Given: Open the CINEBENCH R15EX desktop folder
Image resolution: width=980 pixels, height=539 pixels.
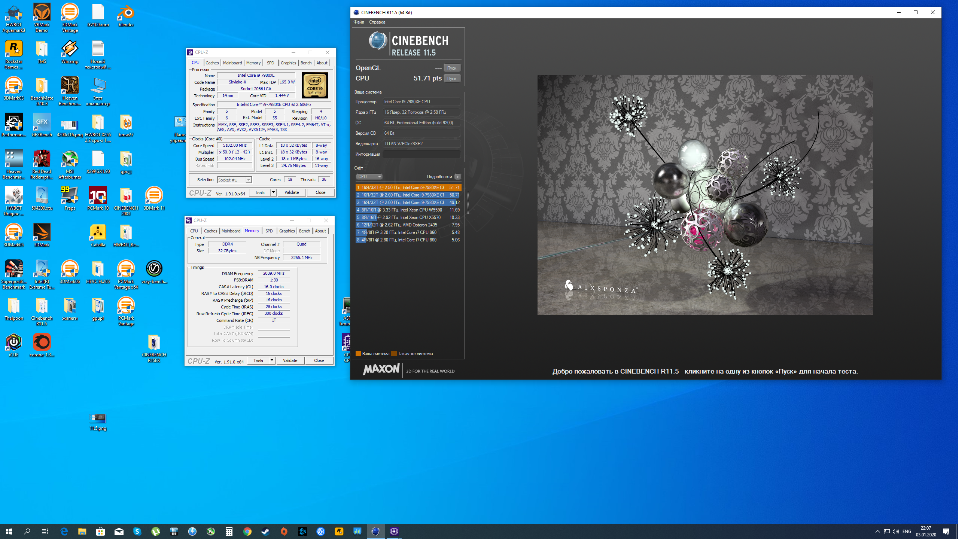Looking at the screenshot, I should [154, 348].
